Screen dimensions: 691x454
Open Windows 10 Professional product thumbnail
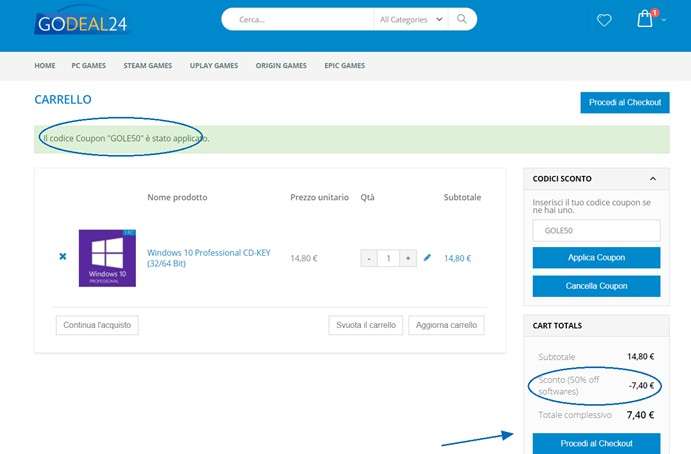107,258
